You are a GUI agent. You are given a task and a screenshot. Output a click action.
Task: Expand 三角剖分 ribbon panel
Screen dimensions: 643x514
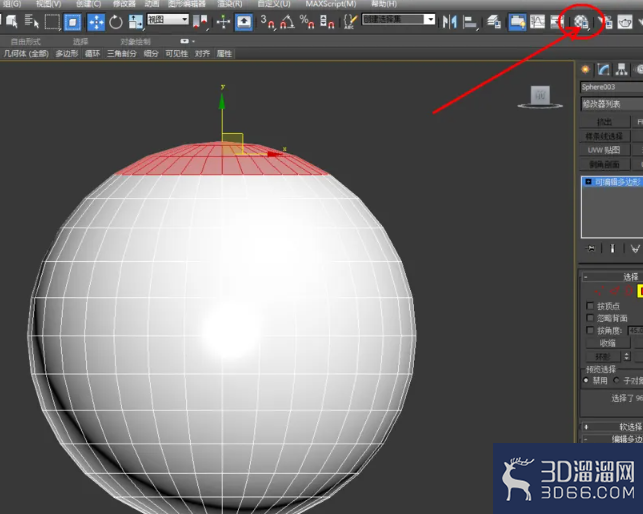[x=121, y=53]
